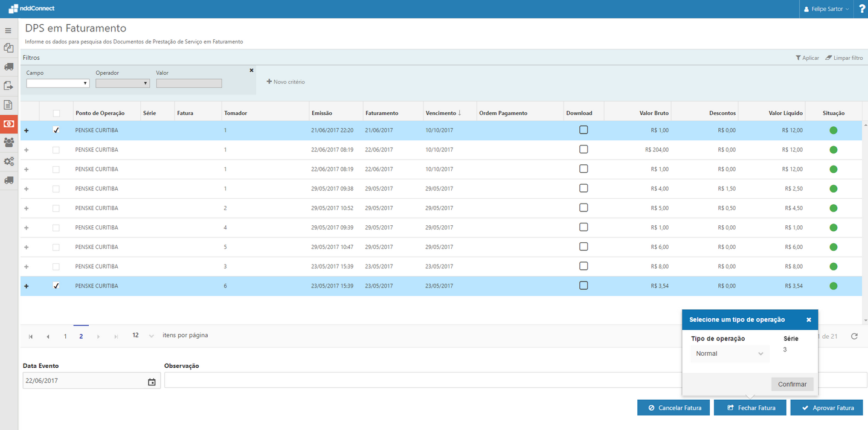Click the export document sidebar icon

[x=8, y=86]
